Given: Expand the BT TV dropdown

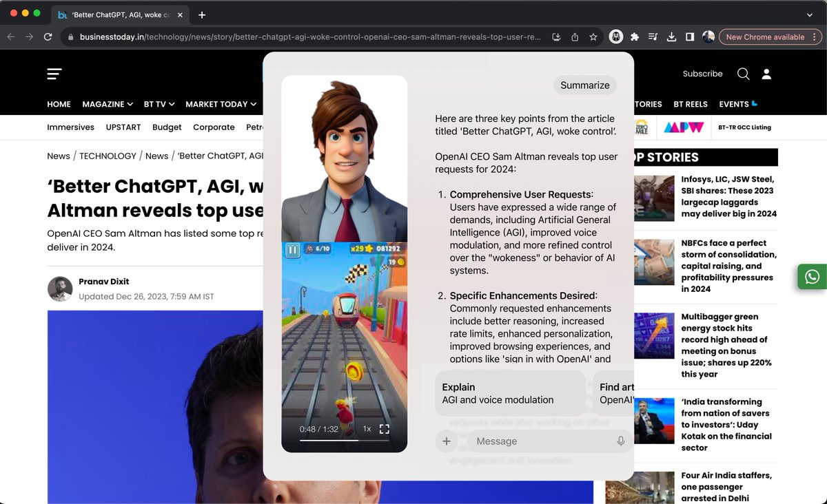Looking at the screenshot, I should click(159, 104).
